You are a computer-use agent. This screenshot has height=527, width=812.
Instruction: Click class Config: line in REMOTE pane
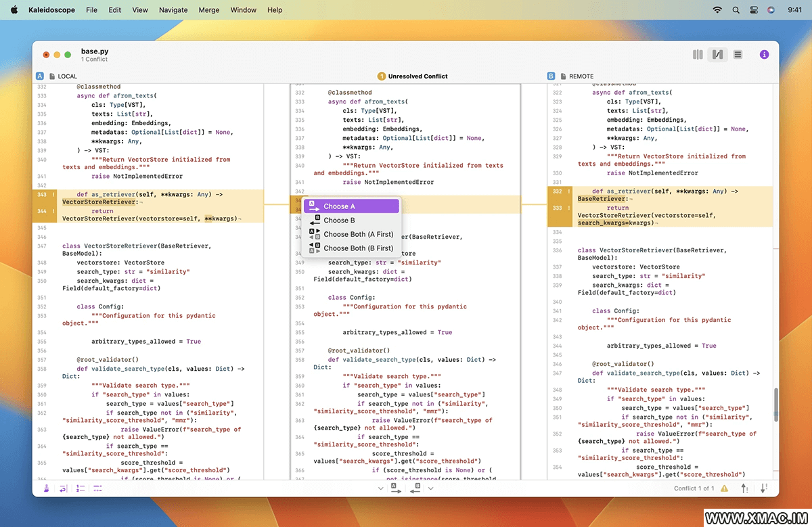coord(614,311)
